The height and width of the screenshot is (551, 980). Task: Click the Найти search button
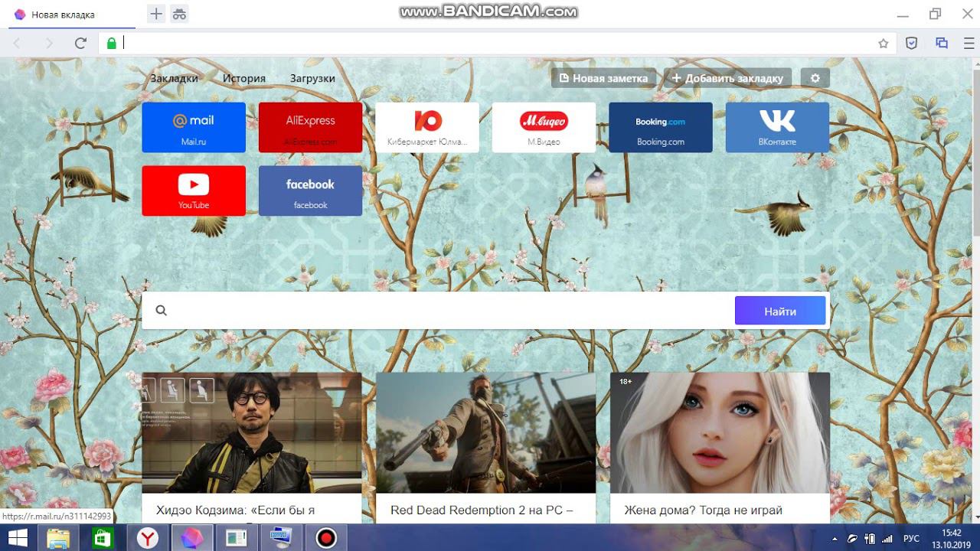780,311
